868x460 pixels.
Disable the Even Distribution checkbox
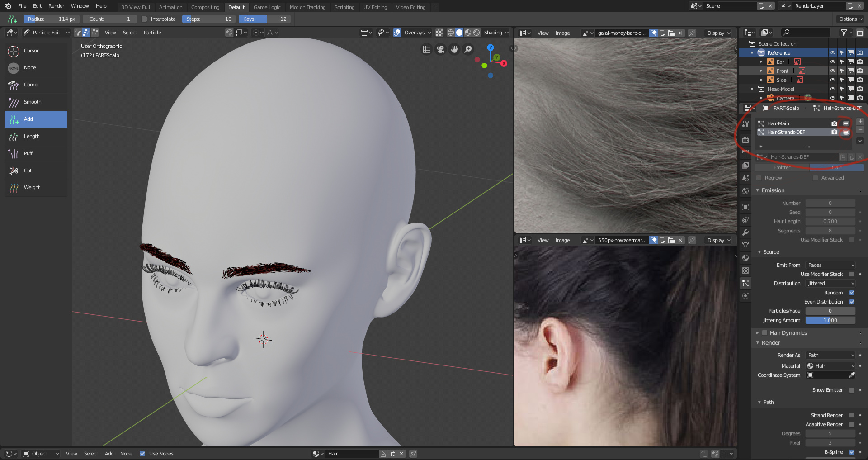851,302
